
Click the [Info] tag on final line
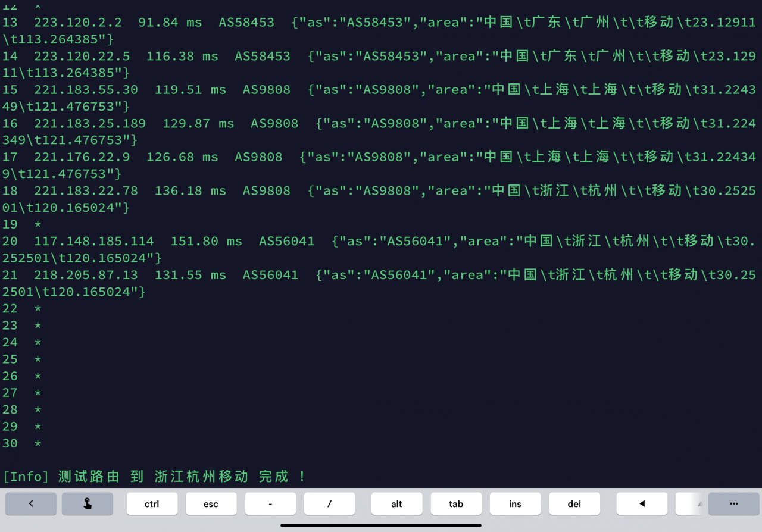(x=26, y=477)
